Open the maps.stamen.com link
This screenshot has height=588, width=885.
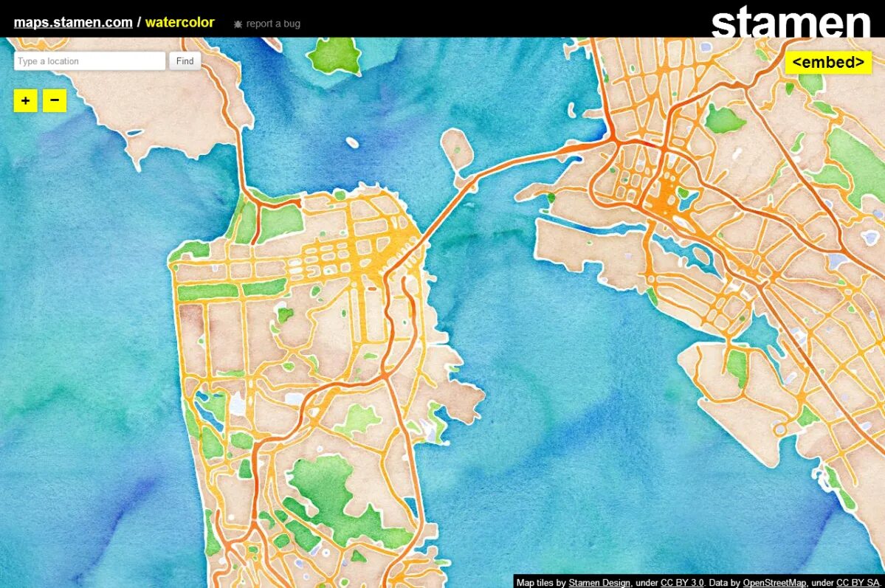(x=73, y=23)
